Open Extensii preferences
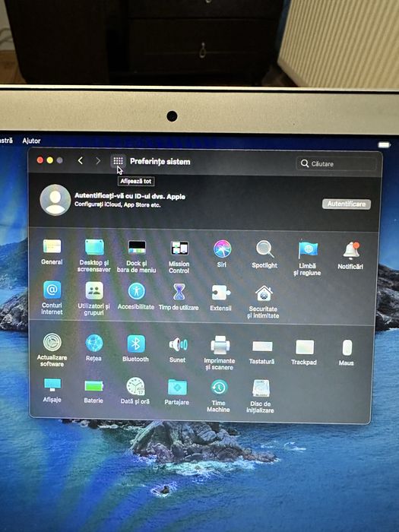This screenshot has width=399, height=532. point(221,298)
